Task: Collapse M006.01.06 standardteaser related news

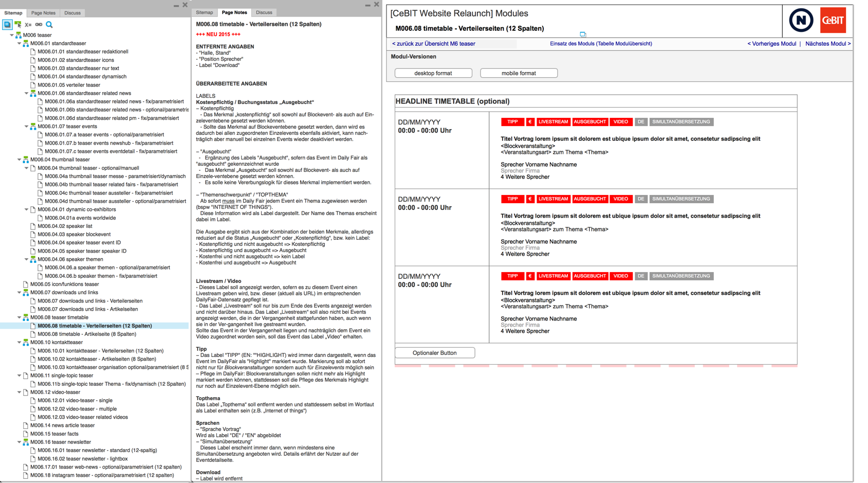Action: coord(26,93)
